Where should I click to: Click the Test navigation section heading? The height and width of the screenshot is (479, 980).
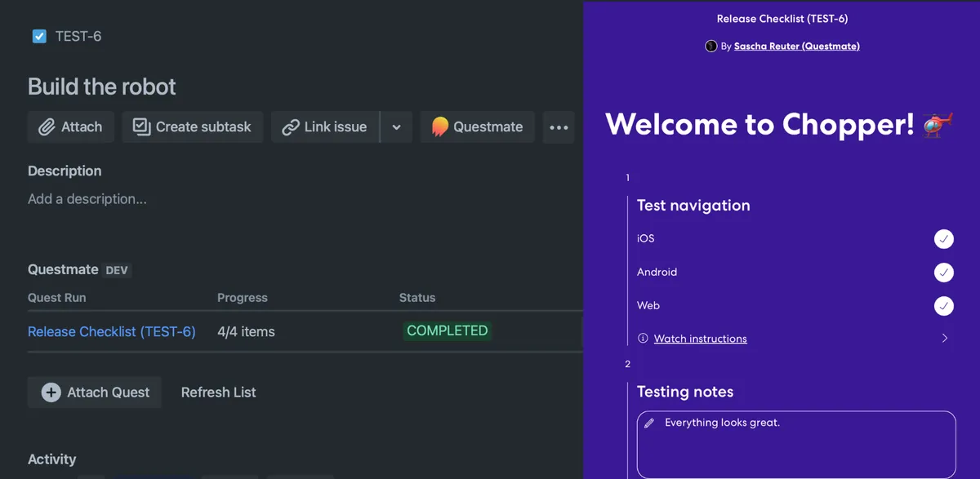click(x=693, y=206)
